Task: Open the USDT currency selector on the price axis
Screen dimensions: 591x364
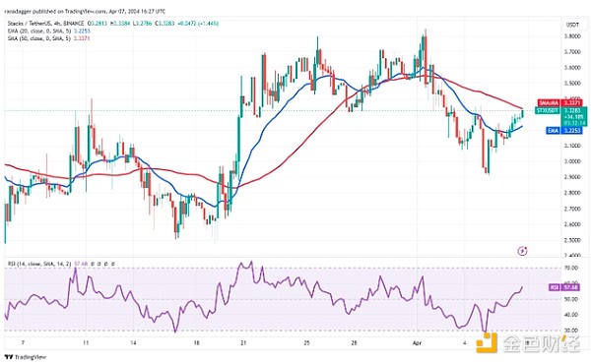Action: click(572, 25)
